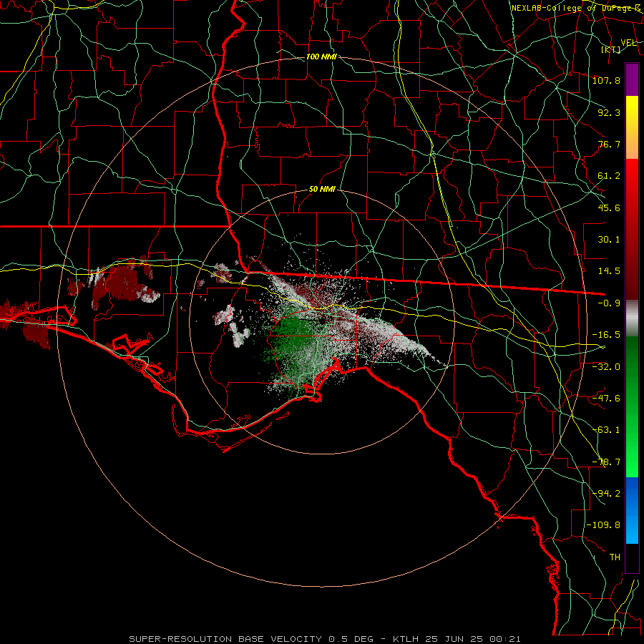The width and height of the screenshot is (644, 644).
Task: Select the -78.7 value on velocity scale
Action: point(606,462)
